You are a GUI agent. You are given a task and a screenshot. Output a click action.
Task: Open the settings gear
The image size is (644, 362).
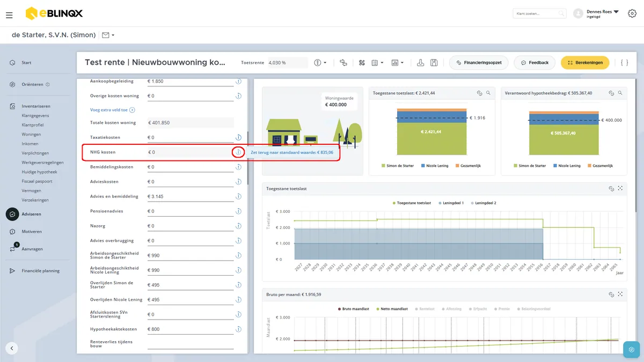(x=632, y=13)
